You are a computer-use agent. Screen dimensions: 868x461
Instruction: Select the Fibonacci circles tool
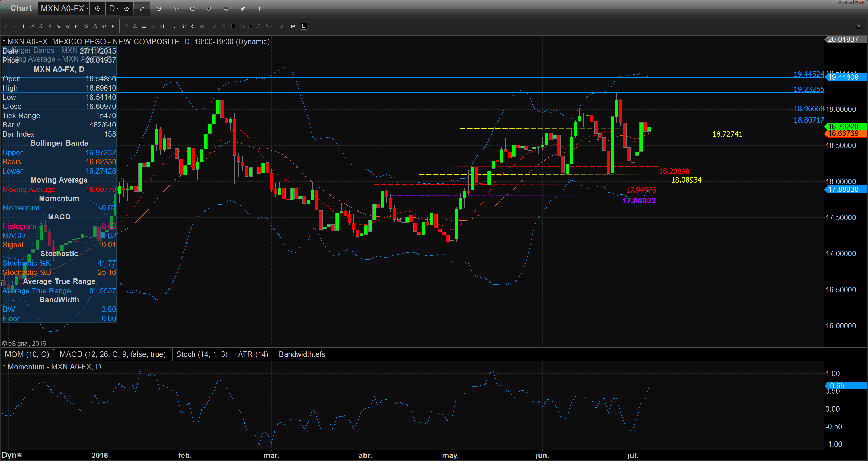coord(135,26)
